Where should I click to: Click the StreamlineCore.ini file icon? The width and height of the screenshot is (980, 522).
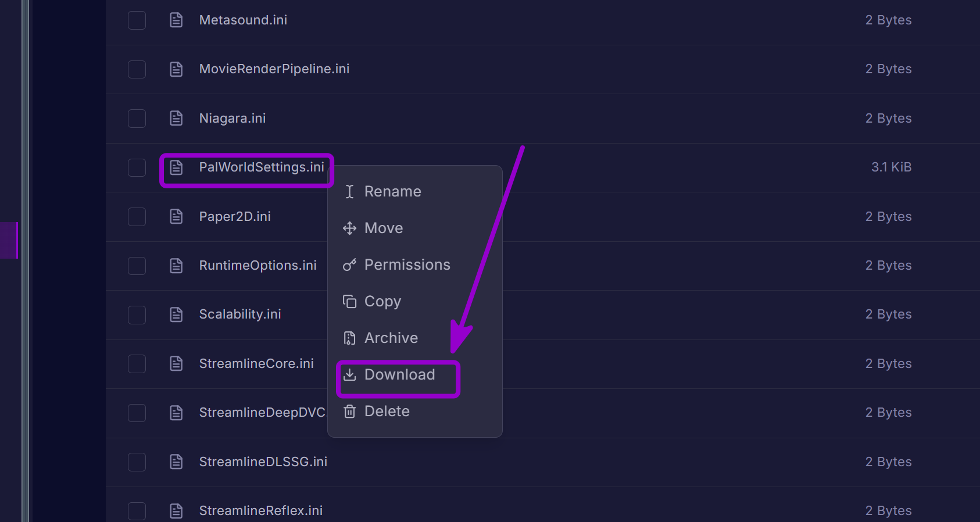(x=176, y=364)
